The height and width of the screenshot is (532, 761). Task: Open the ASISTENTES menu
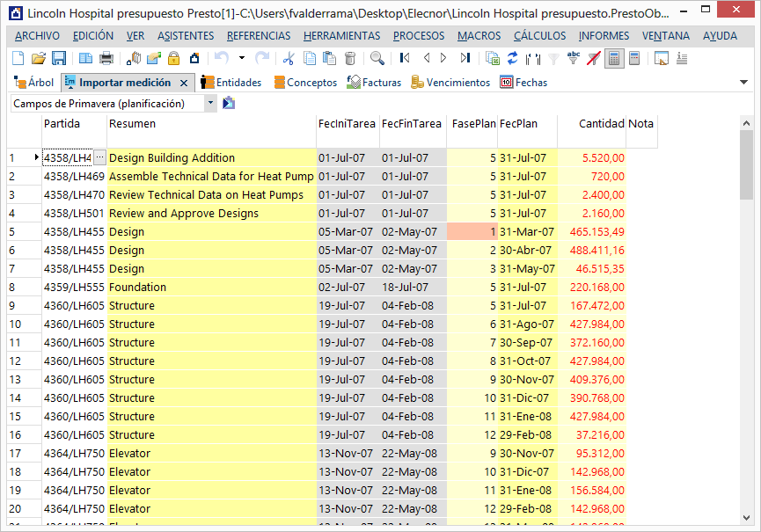[x=186, y=36]
